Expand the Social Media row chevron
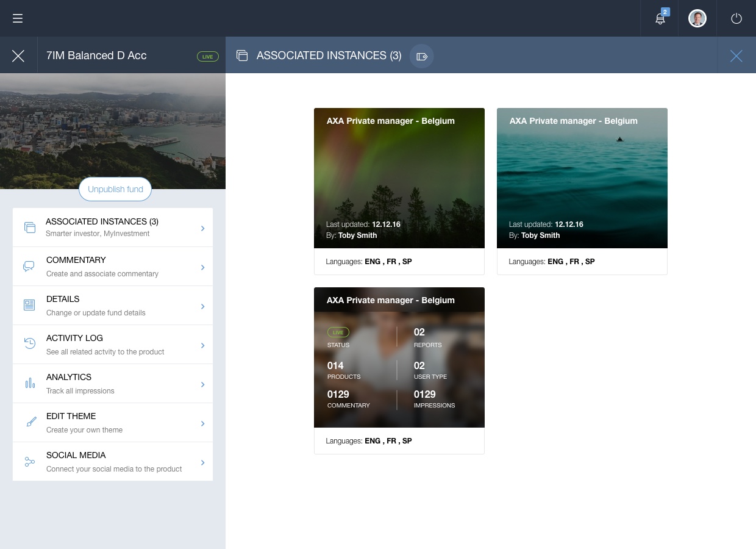This screenshot has height=549, width=756. coord(202,462)
